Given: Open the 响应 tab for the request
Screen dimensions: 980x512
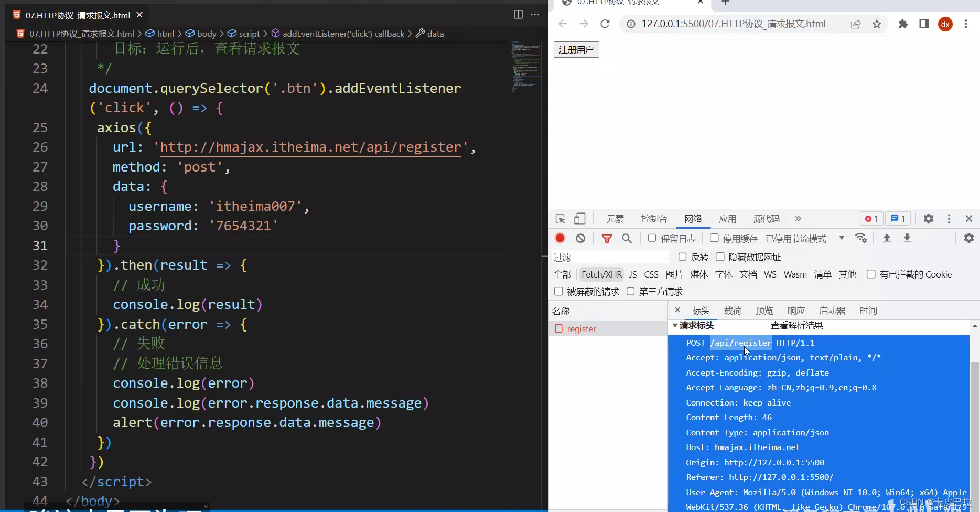Looking at the screenshot, I should click(796, 310).
